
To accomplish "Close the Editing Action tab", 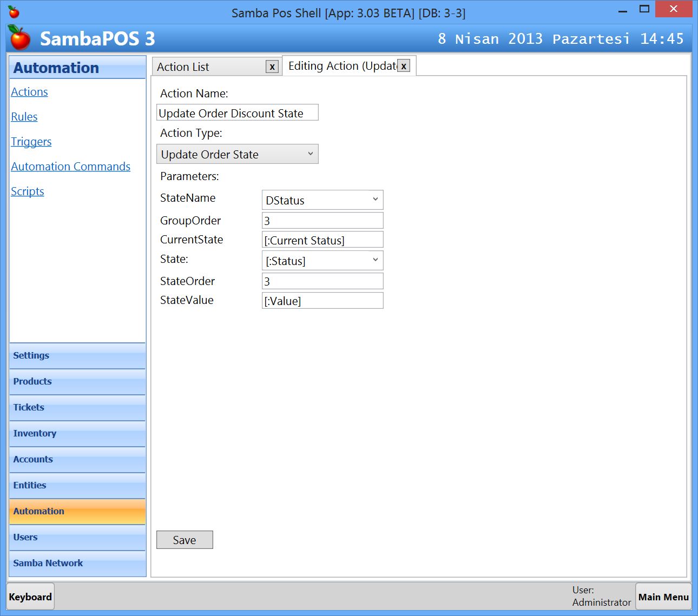I will click(404, 66).
